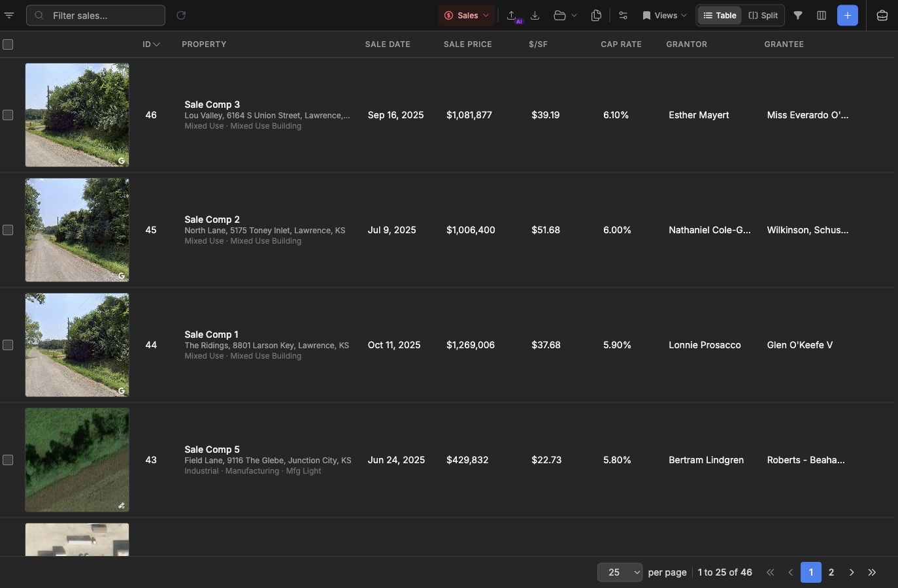The width and height of the screenshot is (898, 588).
Task: Click the sale date Jul 9, 2025
Action: click(x=391, y=230)
